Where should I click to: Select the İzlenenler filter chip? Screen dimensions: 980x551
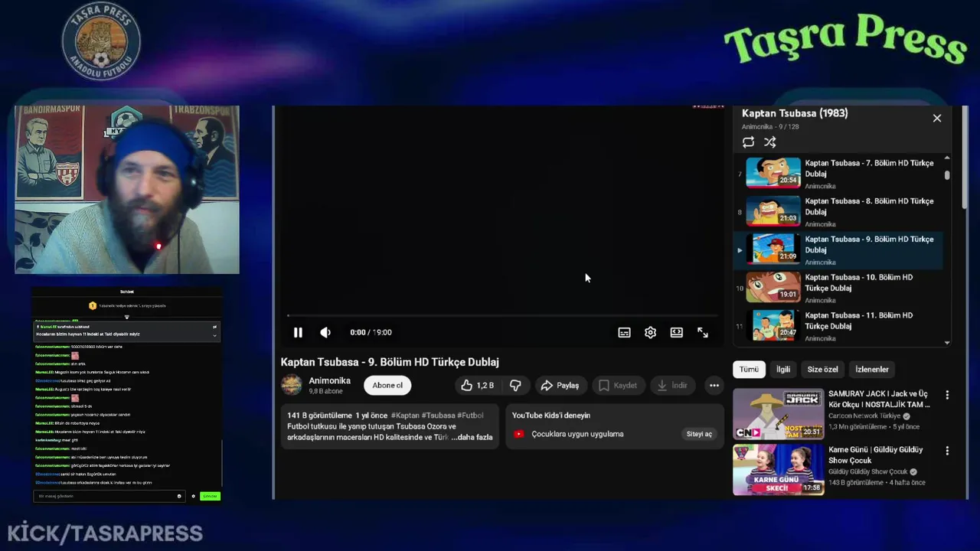point(872,370)
